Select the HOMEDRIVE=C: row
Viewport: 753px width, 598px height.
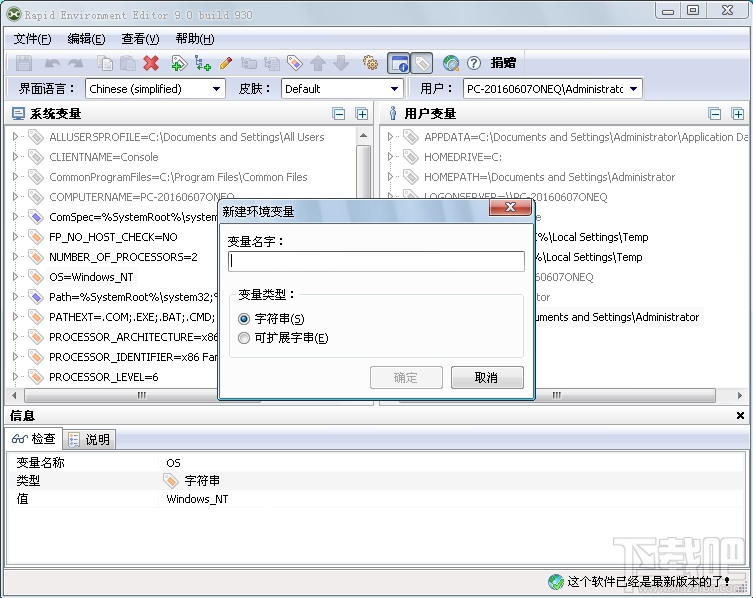click(462, 157)
